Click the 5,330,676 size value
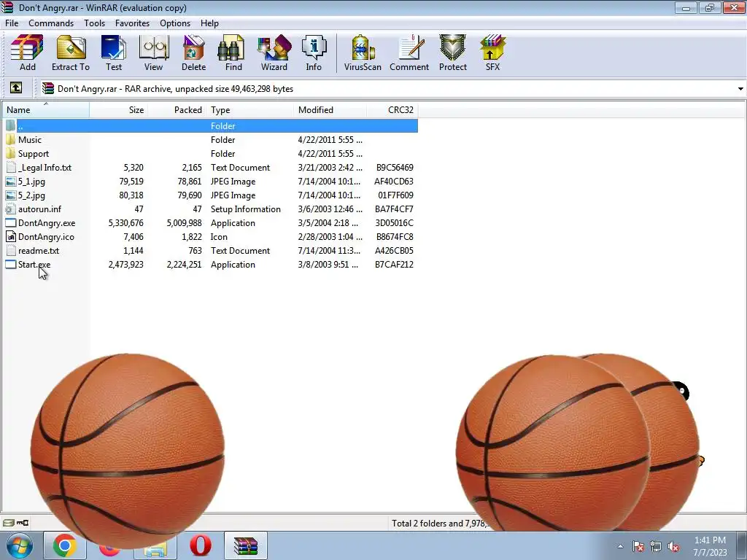 tap(125, 223)
